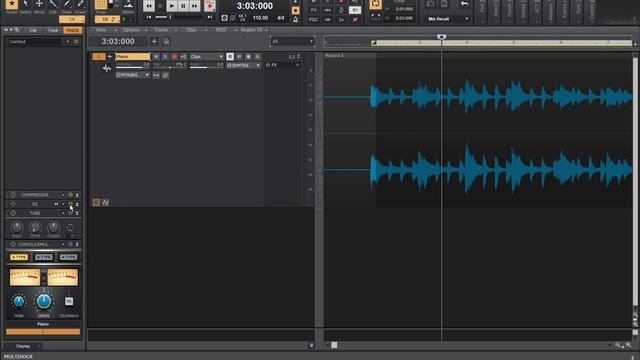The image size is (640, 360).
Task: Click the Piano track name field
Action: 133,57
